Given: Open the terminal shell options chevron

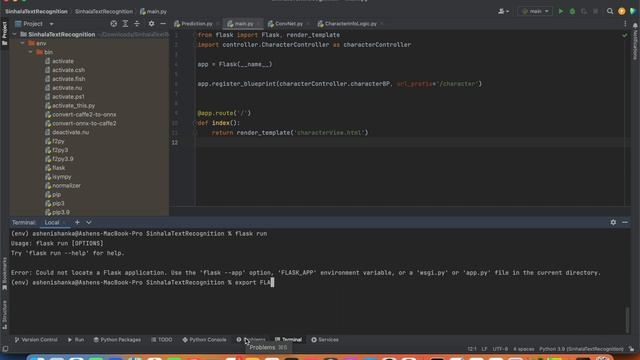Looking at the screenshot, I should [89, 222].
